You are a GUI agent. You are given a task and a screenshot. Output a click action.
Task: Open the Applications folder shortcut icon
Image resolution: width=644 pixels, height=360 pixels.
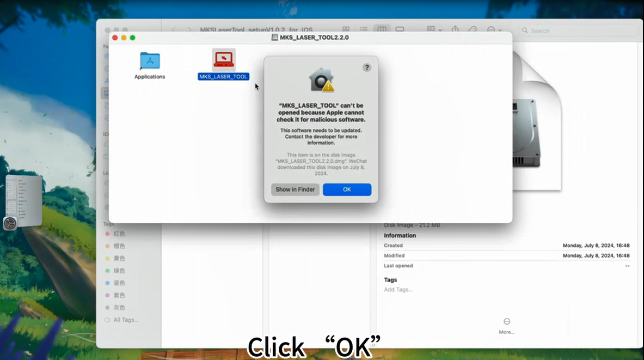[x=150, y=61]
